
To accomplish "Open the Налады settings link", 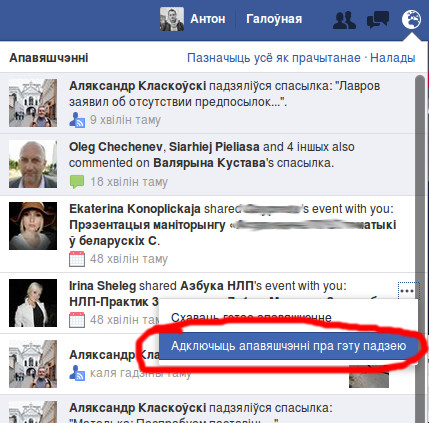I will pyautogui.click(x=393, y=58).
